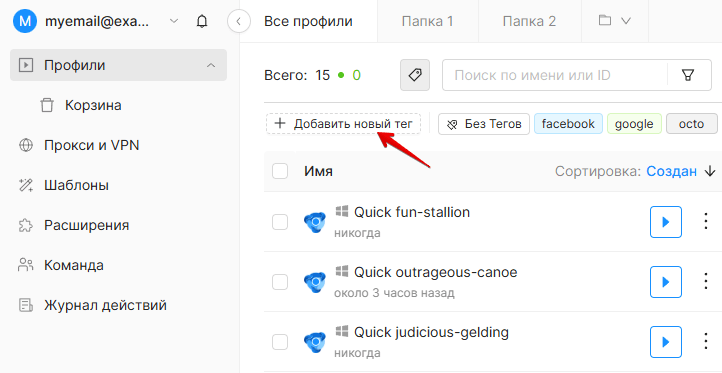The width and height of the screenshot is (722, 373).
Task: Click Добавить новый тег button
Action: point(344,124)
